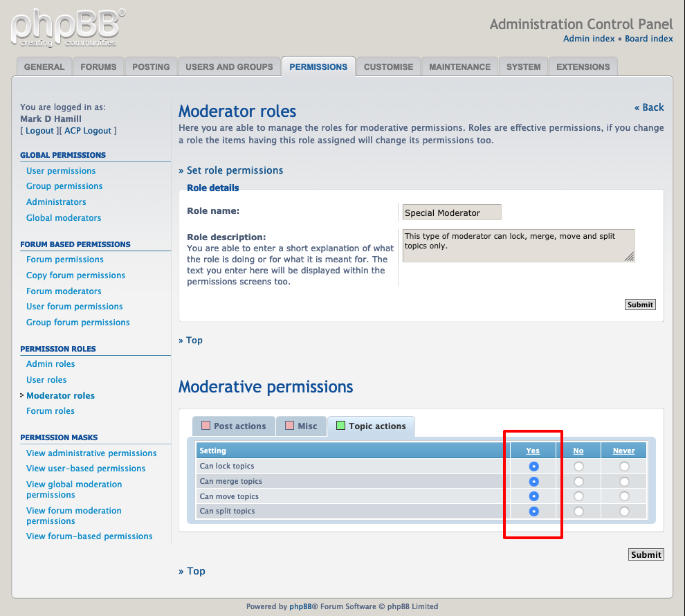Open Global moderators in sidebar
685x616 pixels.
(x=64, y=217)
